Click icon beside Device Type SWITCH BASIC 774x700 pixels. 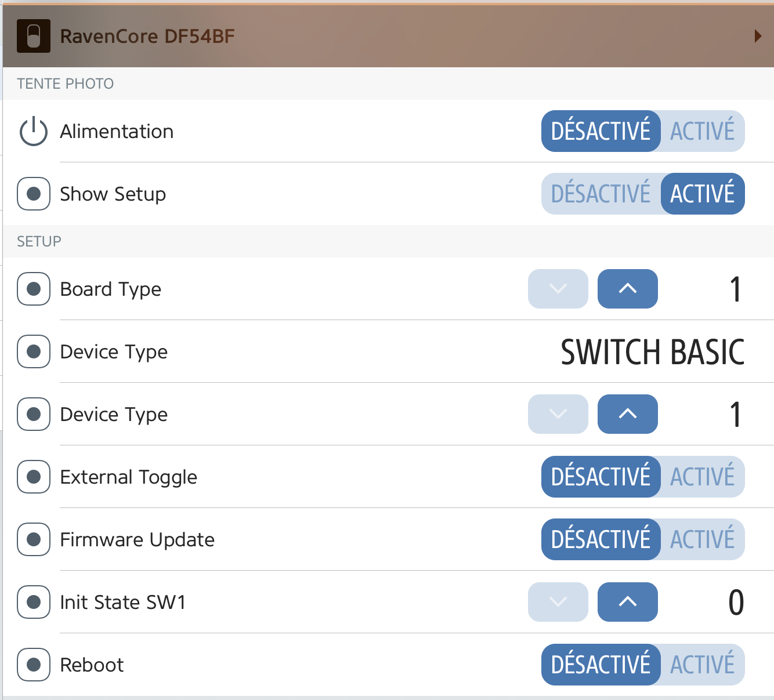coord(34,351)
